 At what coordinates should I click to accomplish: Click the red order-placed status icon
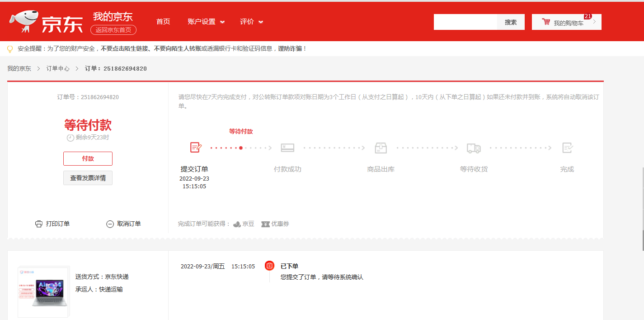(x=269, y=266)
